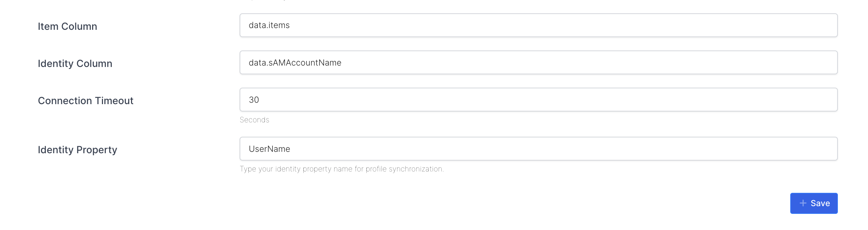Click the "Identity Property" field label
868x230 pixels.
(x=77, y=150)
